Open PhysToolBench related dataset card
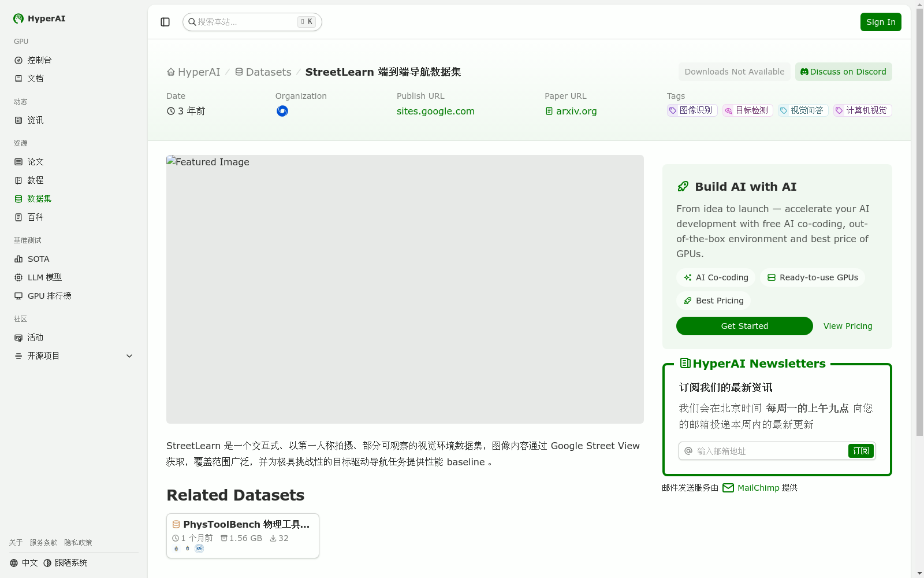 (243, 536)
